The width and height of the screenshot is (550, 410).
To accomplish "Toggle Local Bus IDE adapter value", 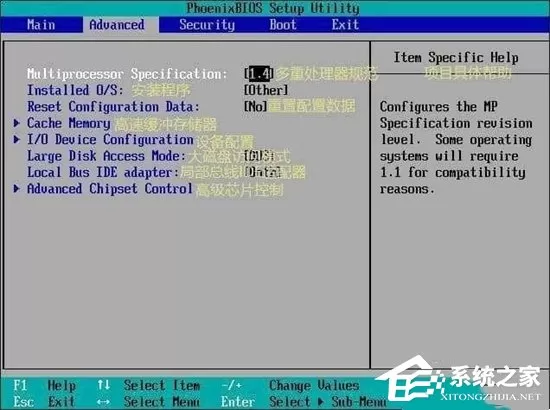I will click(x=263, y=172).
